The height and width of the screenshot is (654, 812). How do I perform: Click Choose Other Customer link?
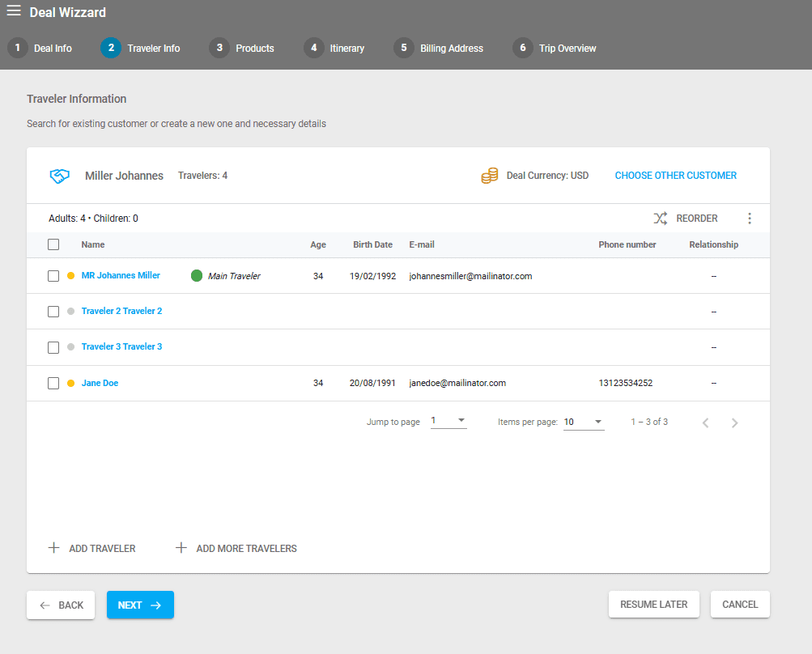point(675,176)
